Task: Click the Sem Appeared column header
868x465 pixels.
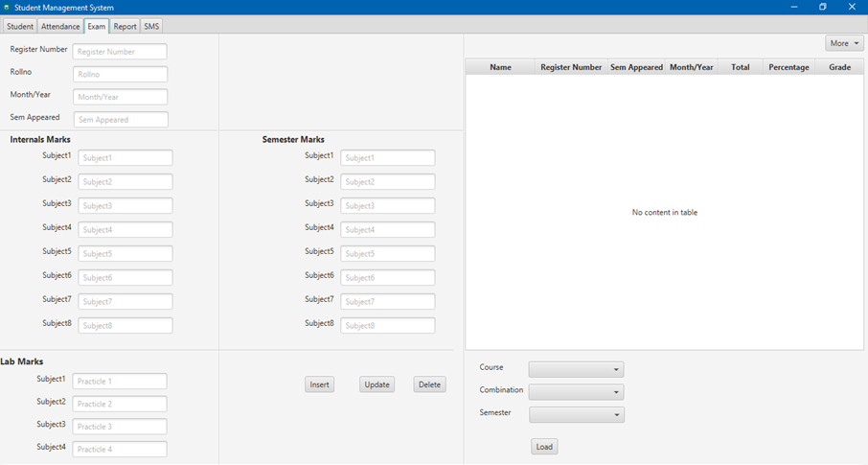Action: [636, 67]
